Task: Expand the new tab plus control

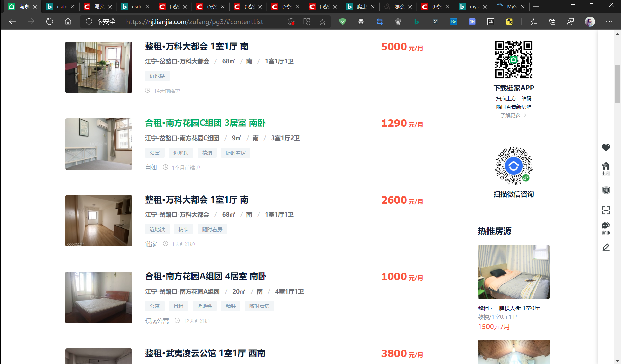Action: 536,6
